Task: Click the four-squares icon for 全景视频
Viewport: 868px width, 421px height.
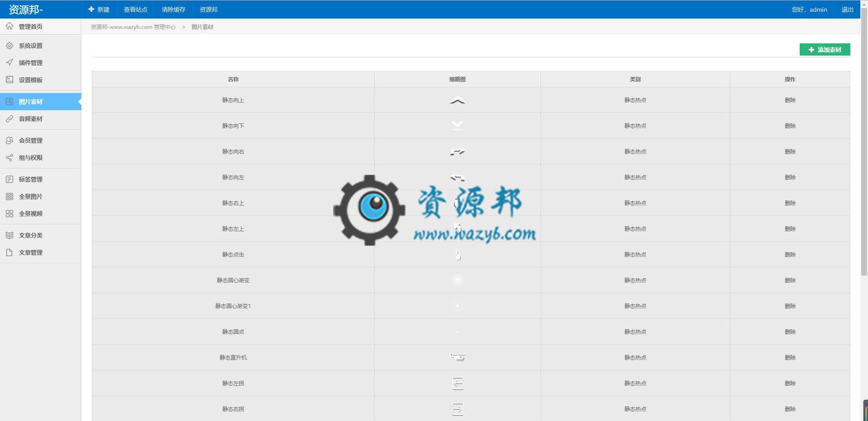Action: point(9,214)
